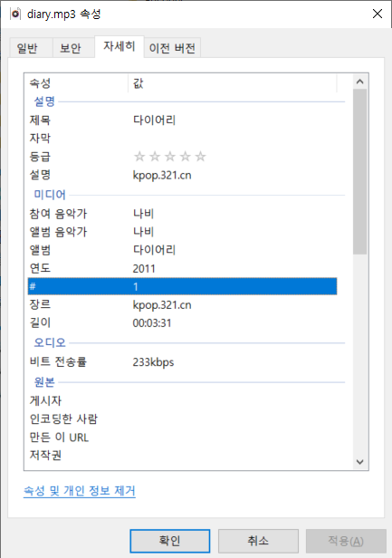The height and width of the screenshot is (558, 392).
Task: Open the 보안 tab
Action: 73,48
